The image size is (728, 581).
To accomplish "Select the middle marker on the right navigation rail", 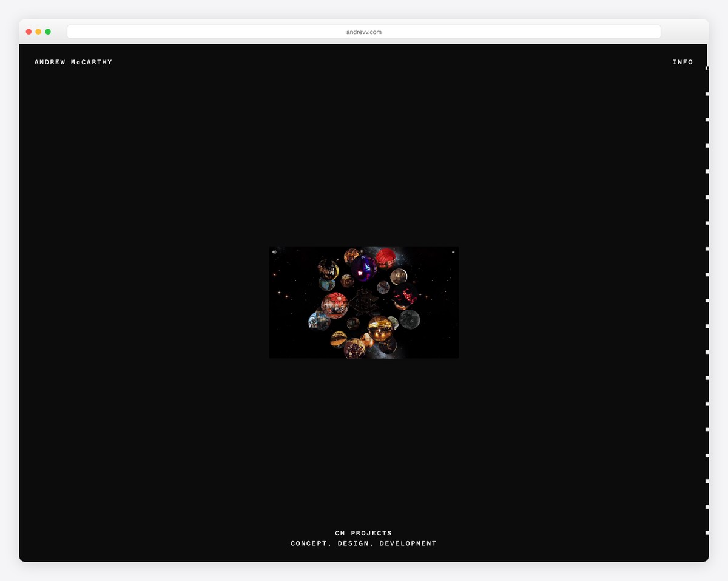I will [707, 300].
